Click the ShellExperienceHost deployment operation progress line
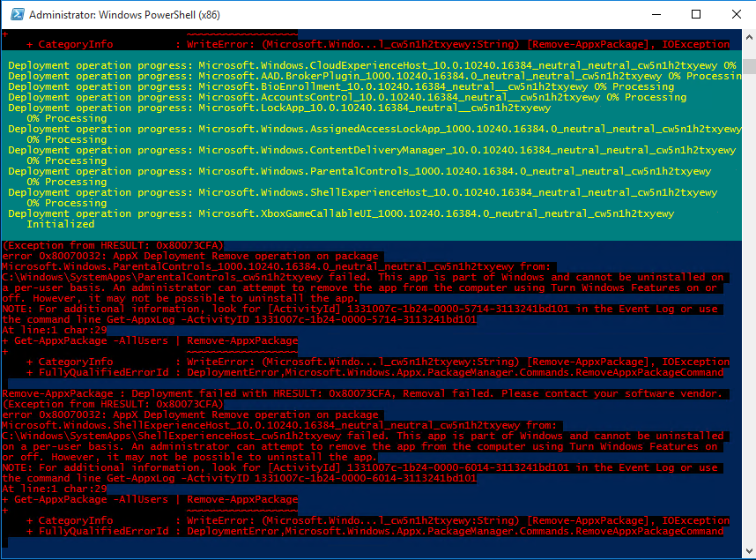 (x=362, y=193)
